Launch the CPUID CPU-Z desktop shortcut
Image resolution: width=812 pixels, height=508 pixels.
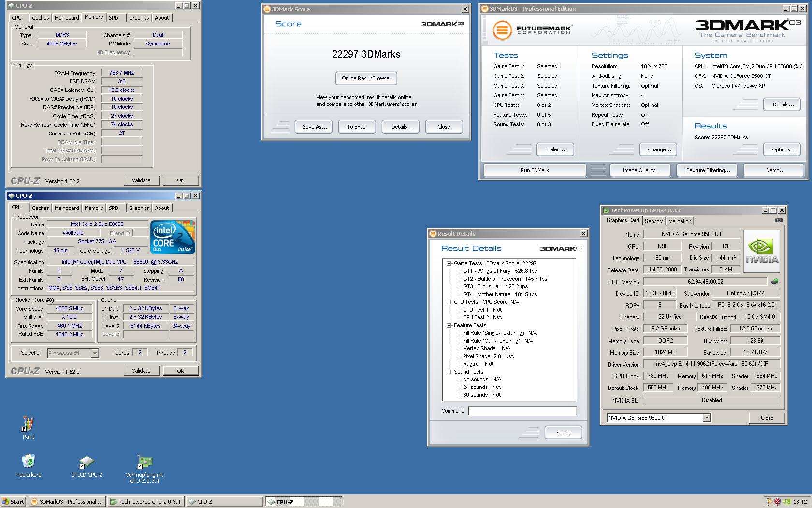coord(87,462)
